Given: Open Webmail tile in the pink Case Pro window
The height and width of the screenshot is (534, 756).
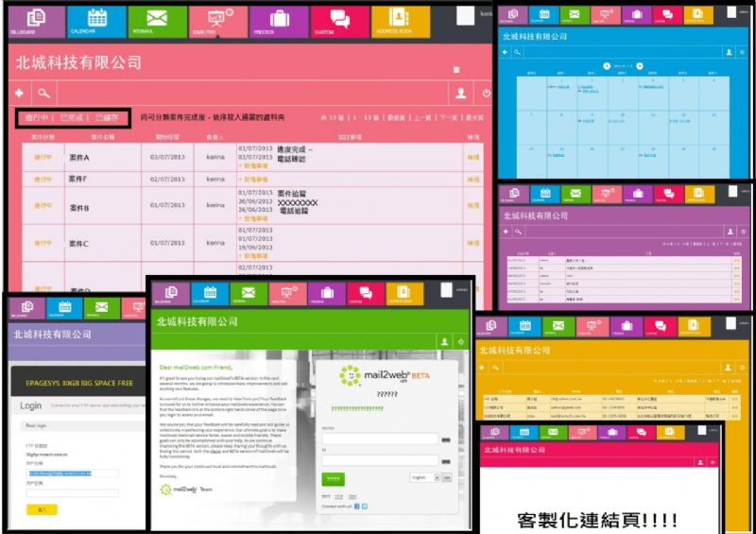Looking at the screenshot, I should coord(157,21).
